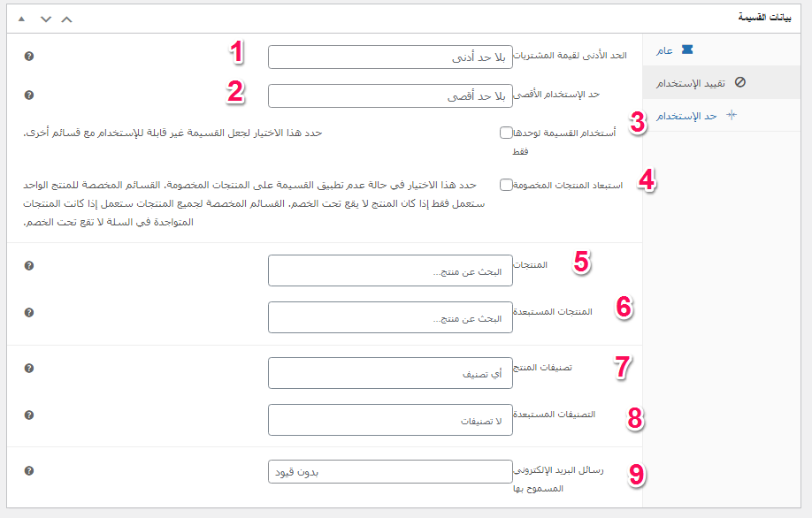The height and width of the screenshot is (518, 812).
Task: Click the allowed emails input field
Action: pos(390,472)
